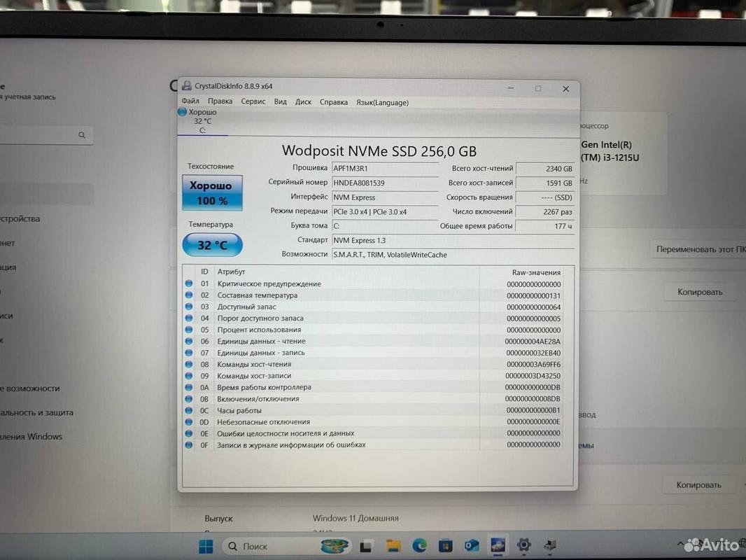Click the search box in Settings sidebar
The height and width of the screenshot is (560, 746).
coord(46,135)
